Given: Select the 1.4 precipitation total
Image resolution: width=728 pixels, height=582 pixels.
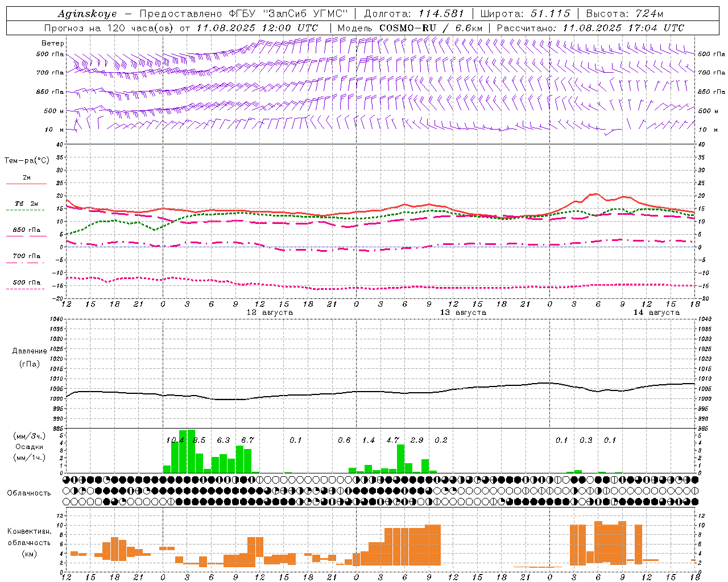Looking at the screenshot, I should click(x=369, y=440).
